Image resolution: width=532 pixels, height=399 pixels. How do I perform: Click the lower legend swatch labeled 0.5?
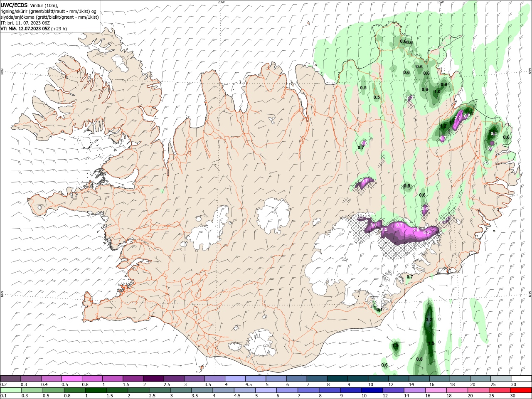53,390
